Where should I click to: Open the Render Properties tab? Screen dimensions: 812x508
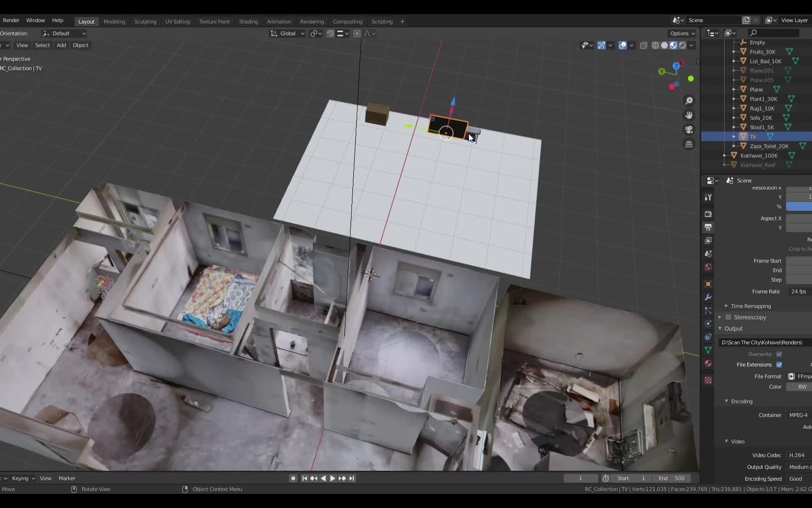click(x=708, y=214)
